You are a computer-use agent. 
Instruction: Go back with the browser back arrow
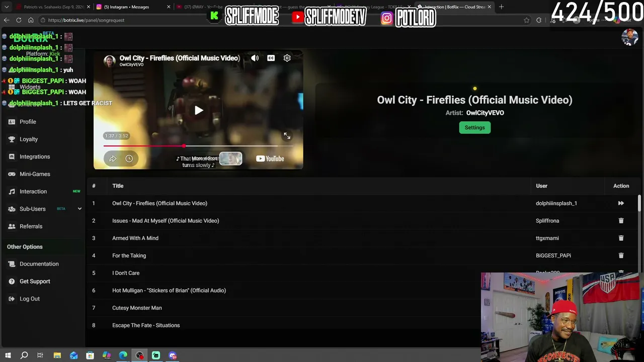pos(7,20)
